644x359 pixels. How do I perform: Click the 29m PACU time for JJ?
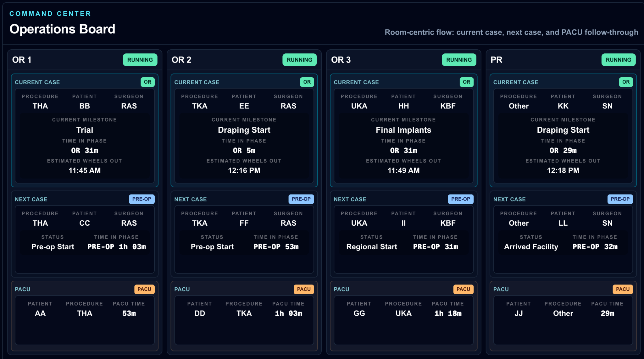point(607,313)
